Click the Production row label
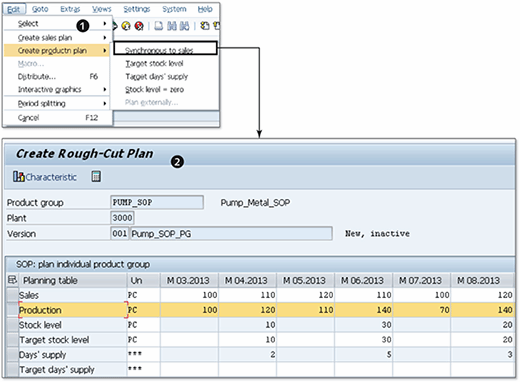Screen dimensions: 520x382 tap(40, 310)
